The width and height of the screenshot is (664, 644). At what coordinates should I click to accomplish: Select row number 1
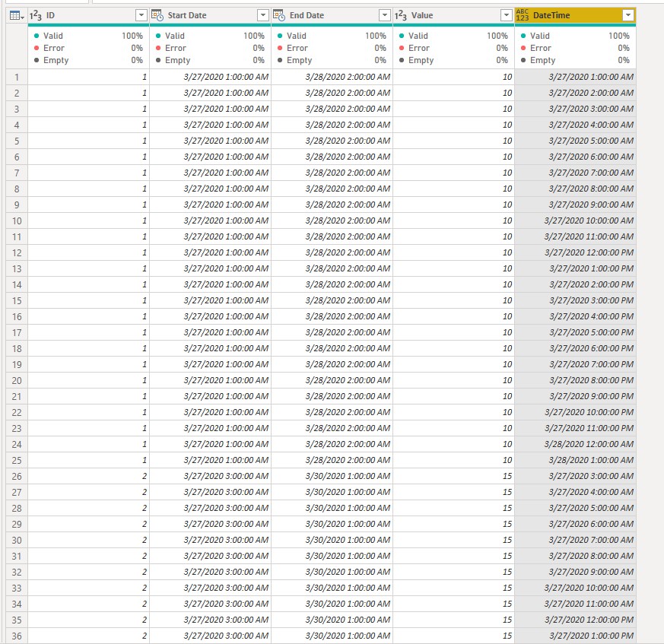tap(17, 77)
